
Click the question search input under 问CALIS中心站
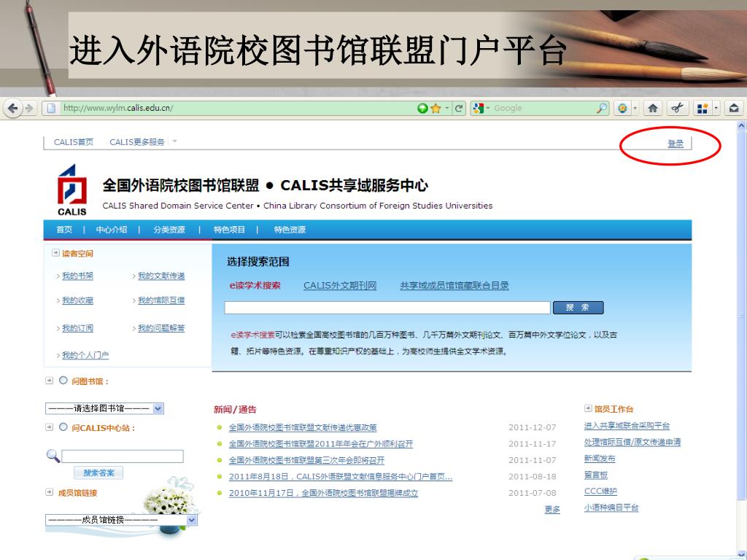pos(123,456)
